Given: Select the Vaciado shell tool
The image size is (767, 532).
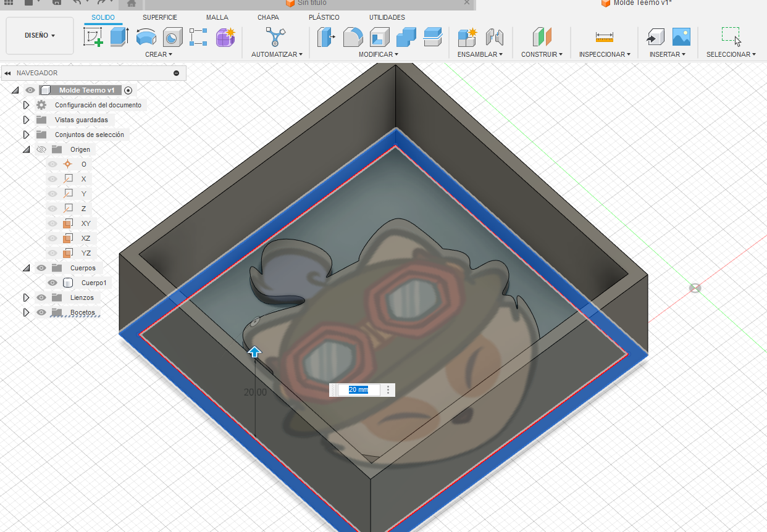Looking at the screenshot, I should [x=379, y=37].
